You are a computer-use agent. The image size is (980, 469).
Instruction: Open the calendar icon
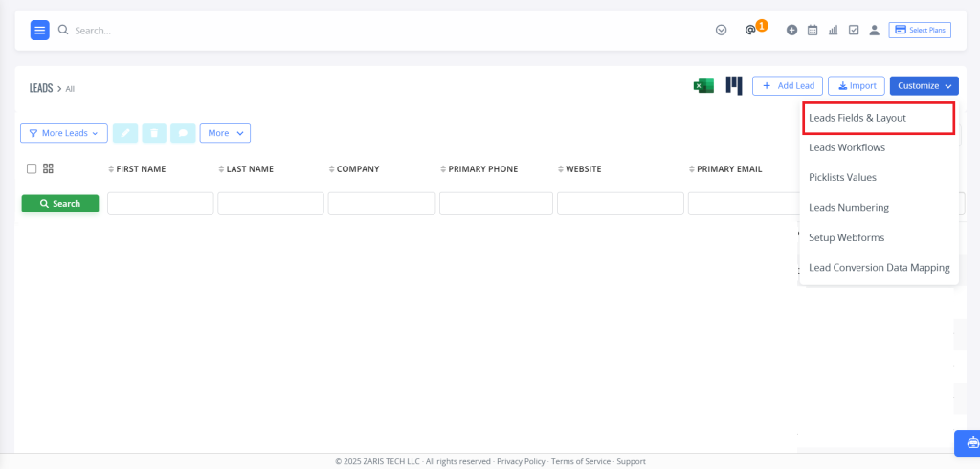click(813, 30)
